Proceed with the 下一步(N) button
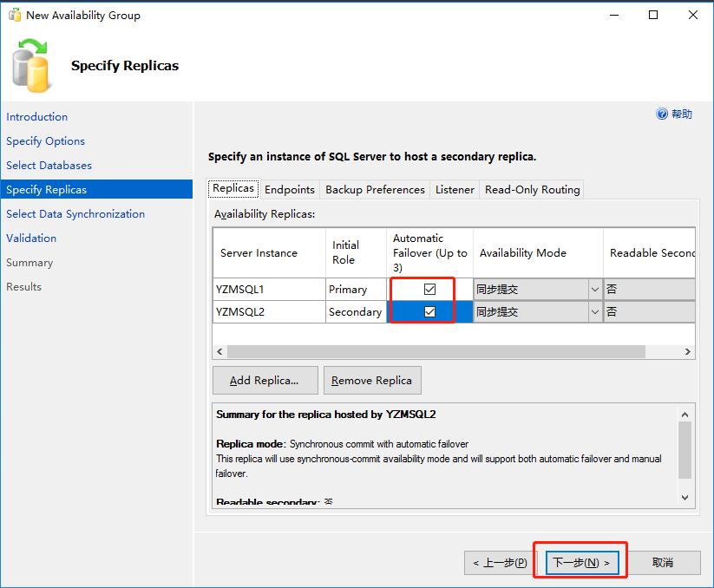The height and width of the screenshot is (588, 714). point(582,562)
